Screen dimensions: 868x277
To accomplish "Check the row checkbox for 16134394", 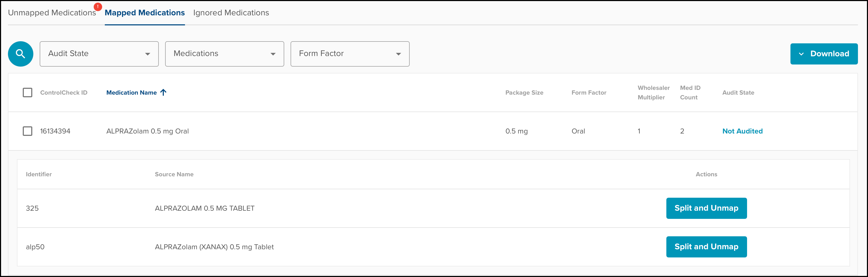I will [28, 131].
